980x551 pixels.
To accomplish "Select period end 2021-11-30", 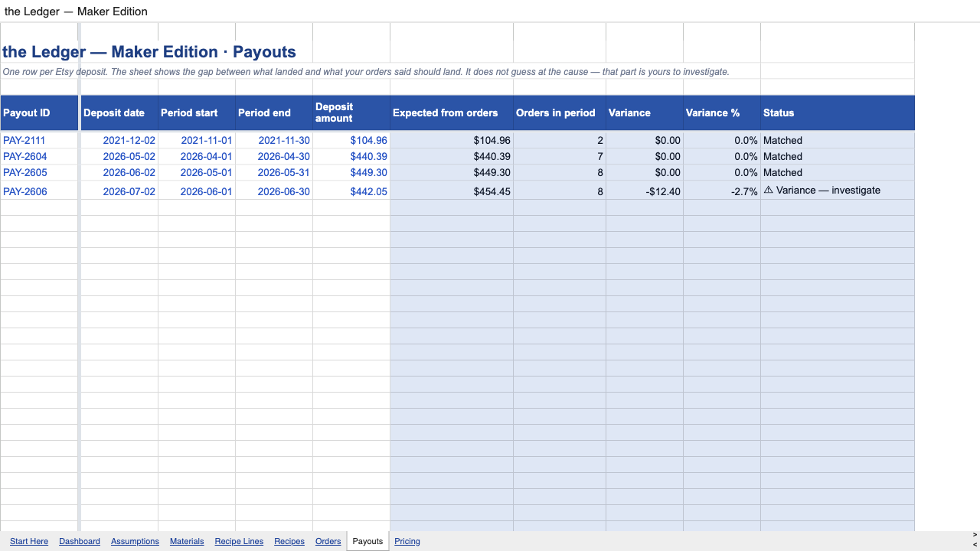I will pos(274,140).
